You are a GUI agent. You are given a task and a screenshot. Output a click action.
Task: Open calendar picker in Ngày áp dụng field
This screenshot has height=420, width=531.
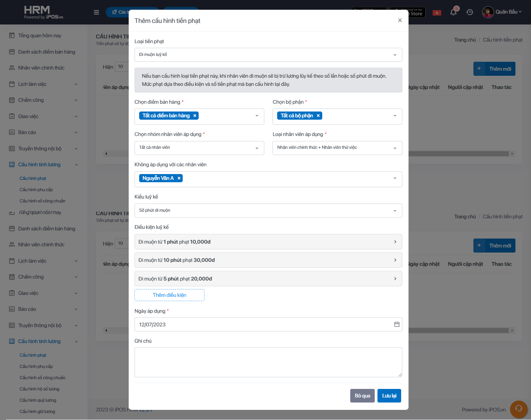pyautogui.click(x=397, y=324)
